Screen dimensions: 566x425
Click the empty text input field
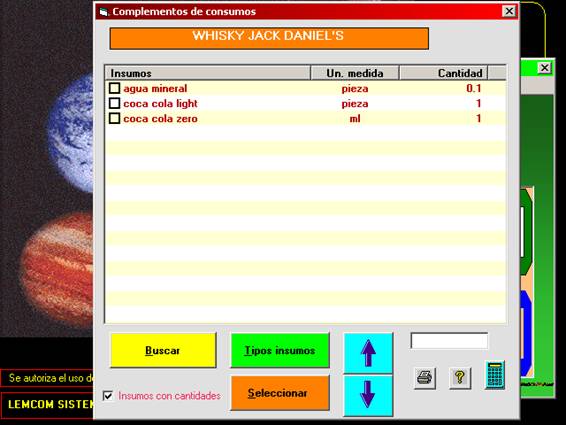click(x=449, y=341)
